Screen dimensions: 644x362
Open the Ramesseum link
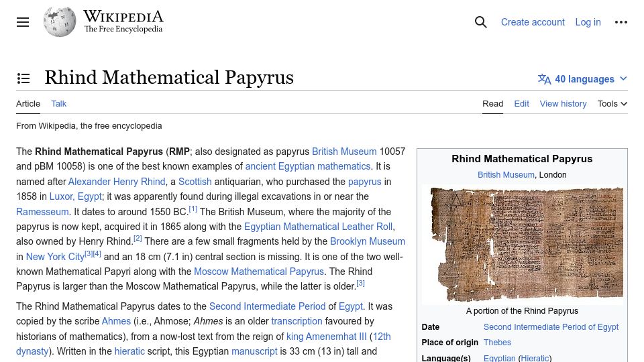click(x=42, y=212)
